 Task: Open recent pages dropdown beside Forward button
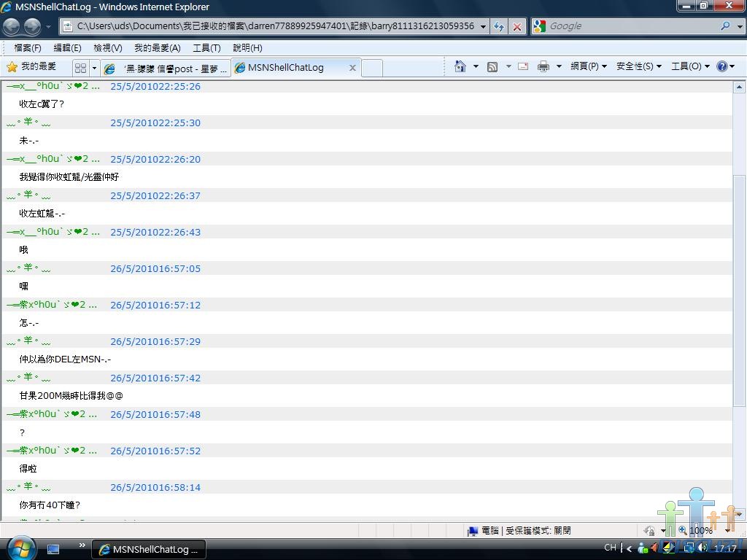48,27
